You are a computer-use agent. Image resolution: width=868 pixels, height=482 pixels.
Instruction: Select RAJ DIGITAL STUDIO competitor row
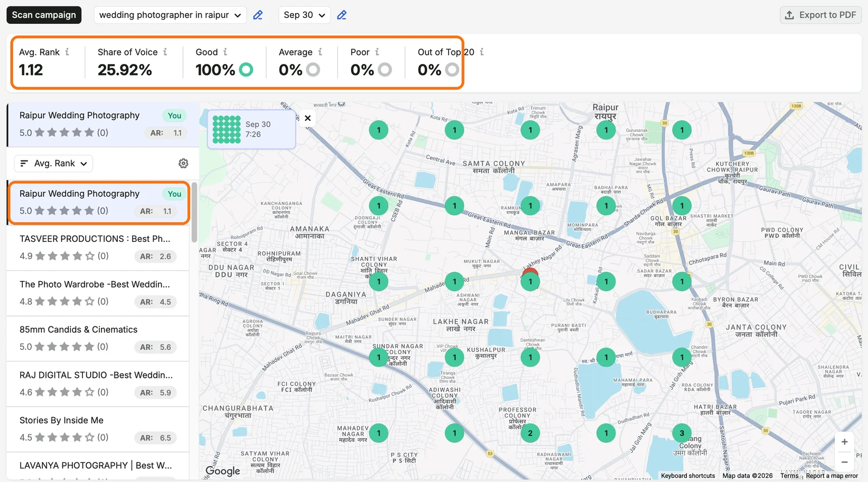[x=98, y=384]
